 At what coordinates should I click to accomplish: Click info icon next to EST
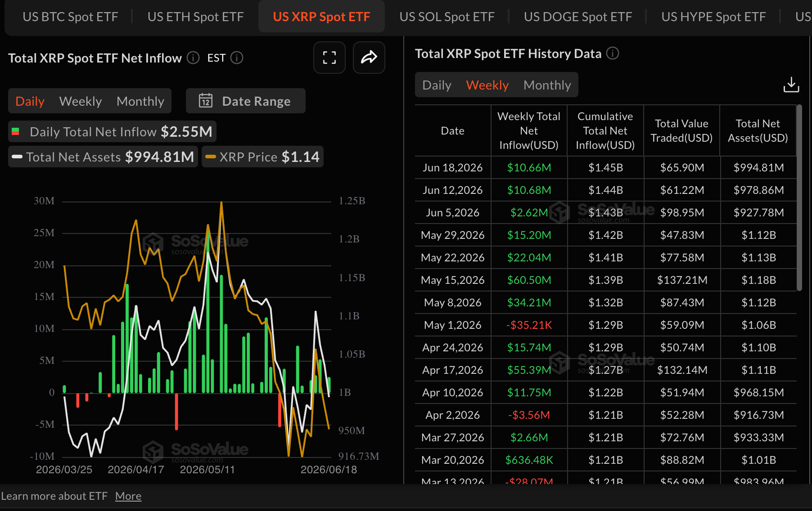coord(237,58)
